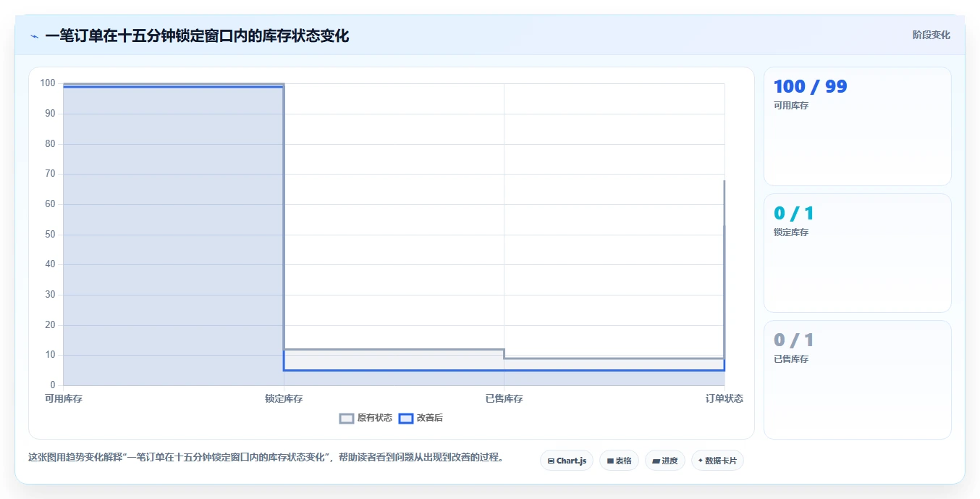This screenshot has width=980, height=499.
Task: Click the 表格 tag chip
Action: (619, 461)
